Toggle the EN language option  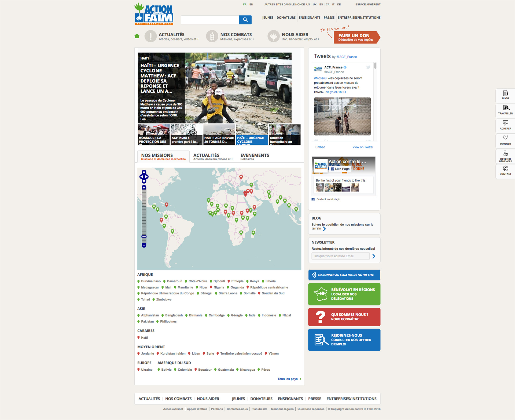253,4
